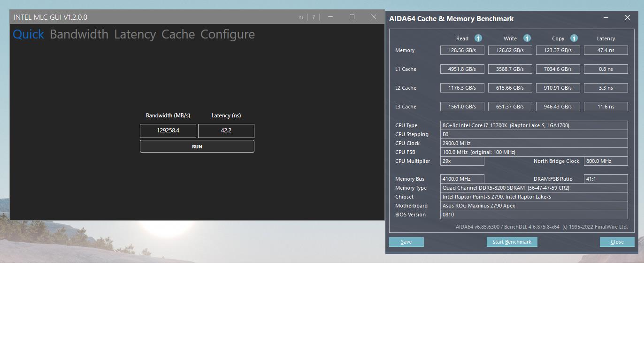
Task: Click the CPU Clock value 2900.0 MHz
Action: click(x=534, y=143)
